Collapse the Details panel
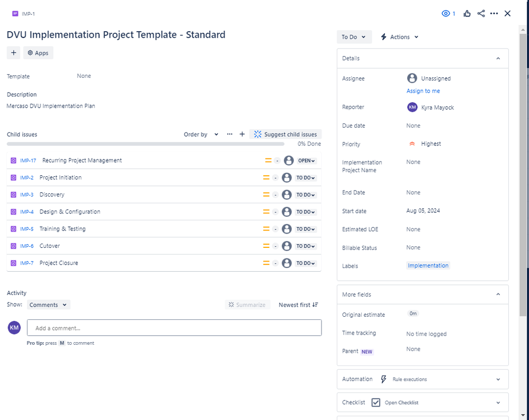 (498, 58)
